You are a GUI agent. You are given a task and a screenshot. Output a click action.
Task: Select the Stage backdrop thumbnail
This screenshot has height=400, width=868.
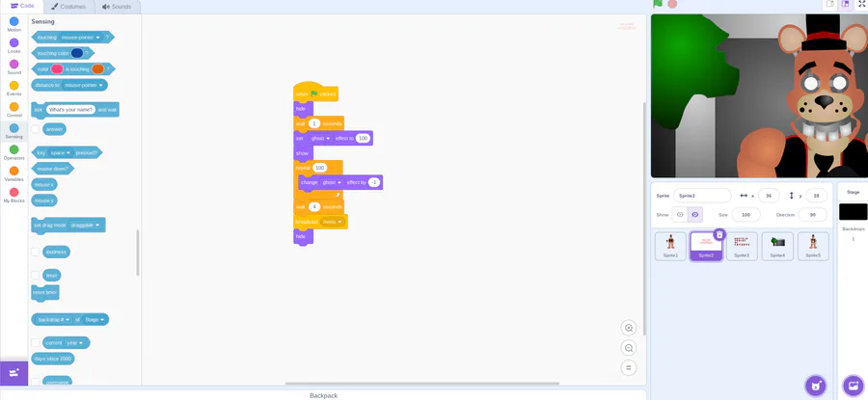(x=854, y=212)
